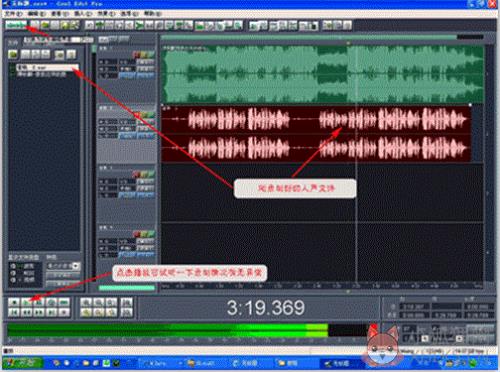This screenshot has height=372, width=500.
Task: Select the red vocal clip on track 2
Action: pos(316,134)
